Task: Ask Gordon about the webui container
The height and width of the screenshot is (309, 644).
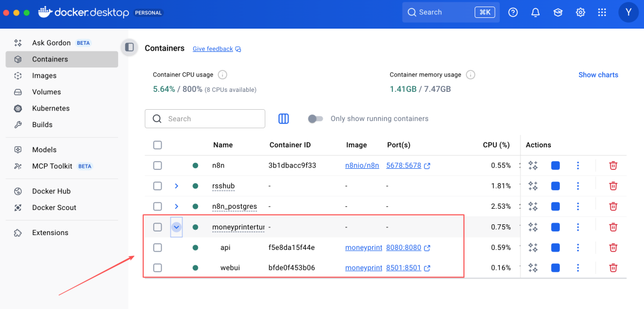Action: coord(533,268)
